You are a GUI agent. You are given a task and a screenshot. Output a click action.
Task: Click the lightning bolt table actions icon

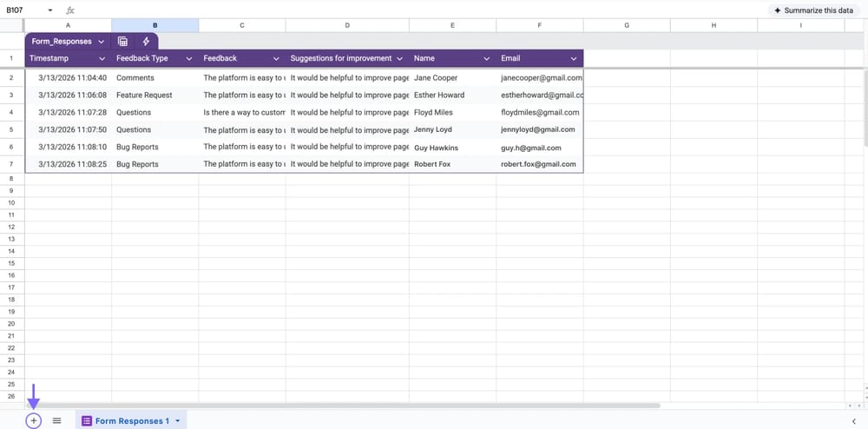click(146, 41)
